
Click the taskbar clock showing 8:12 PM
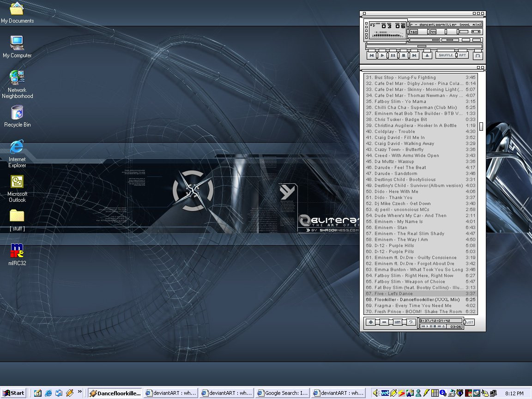(x=514, y=393)
